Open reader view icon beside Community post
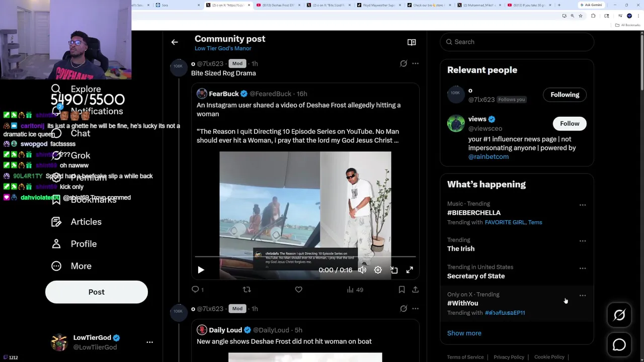This screenshot has height=362, width=644. (412, 42)
